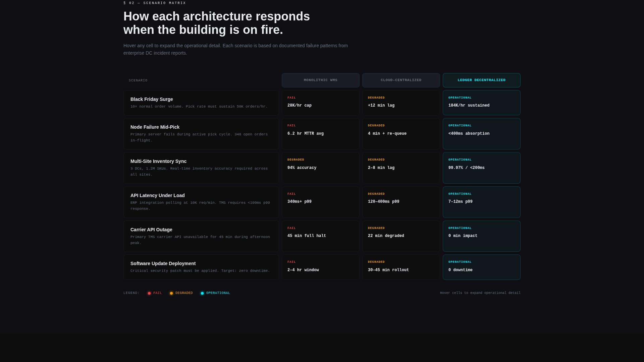Screen dimensions: 644x362
Task: Click the '184K/hr sustained' cell
Action: click(x=481, y=103)
